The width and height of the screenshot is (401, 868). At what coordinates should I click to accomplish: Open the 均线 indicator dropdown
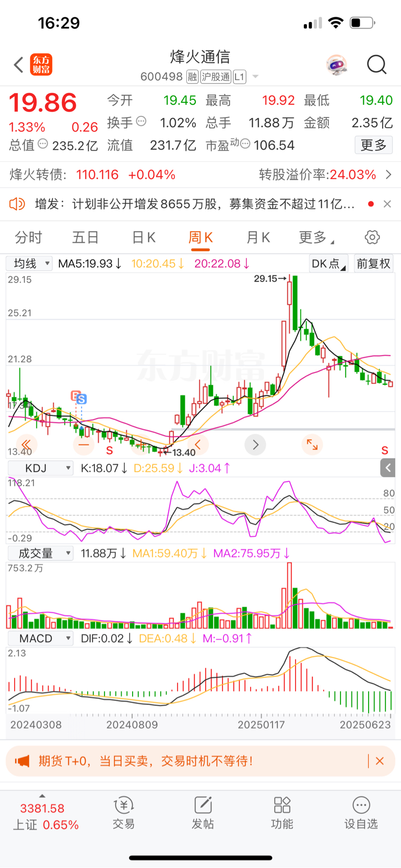coord(29,263)
